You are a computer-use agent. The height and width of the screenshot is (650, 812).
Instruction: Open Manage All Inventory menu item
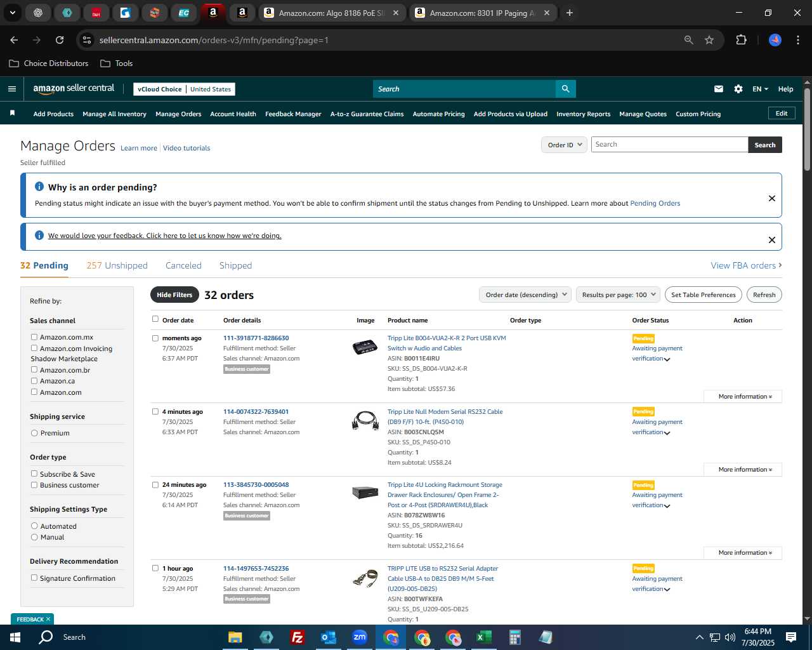(x=114, y=114)
